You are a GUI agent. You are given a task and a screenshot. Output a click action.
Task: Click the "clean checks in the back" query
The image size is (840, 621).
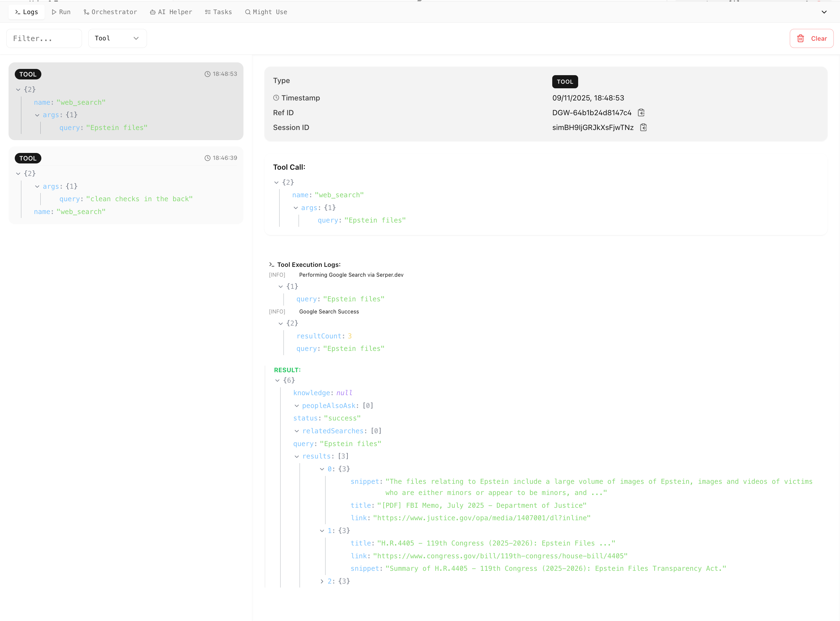pyautogui.click(x=139, y=199)
